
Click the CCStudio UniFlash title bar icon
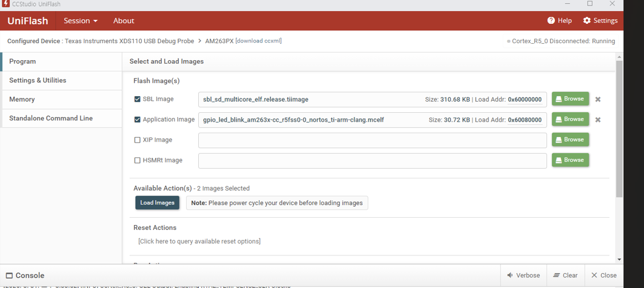point(6,4)
